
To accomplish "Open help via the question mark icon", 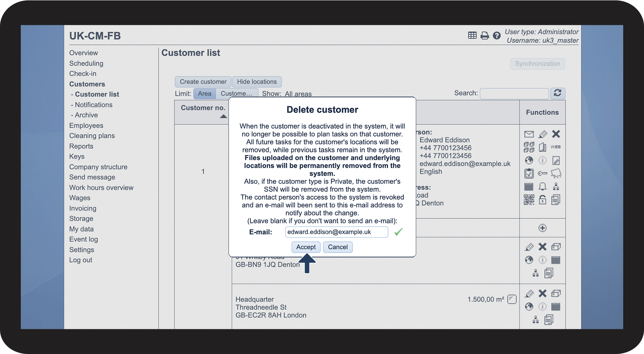I will click(496, 36).
